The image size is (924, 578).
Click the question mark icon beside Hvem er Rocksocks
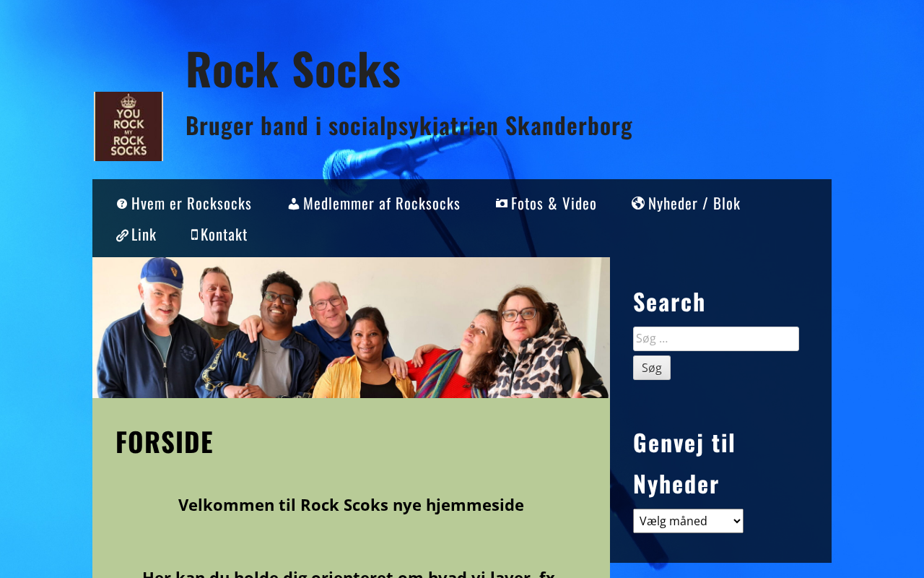coord(122,204)
